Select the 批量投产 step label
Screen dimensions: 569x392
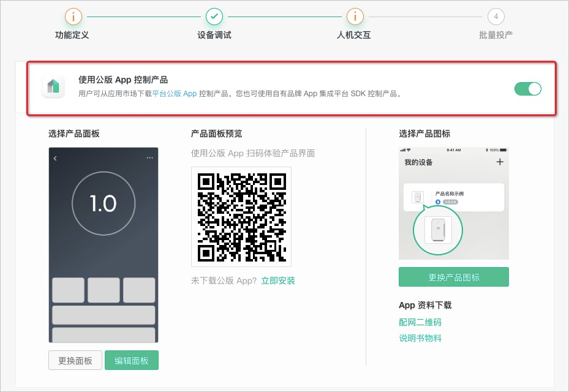pos(496,35)
